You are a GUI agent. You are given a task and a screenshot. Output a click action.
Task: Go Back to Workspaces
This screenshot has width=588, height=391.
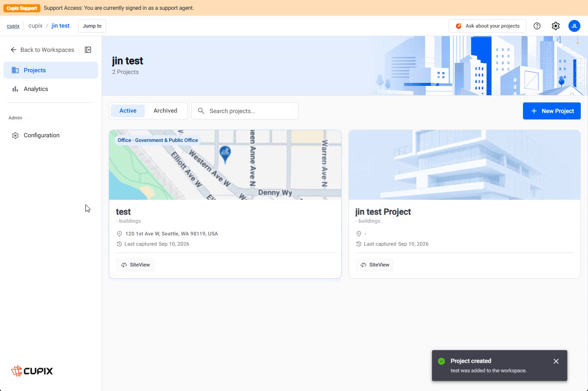42,50
